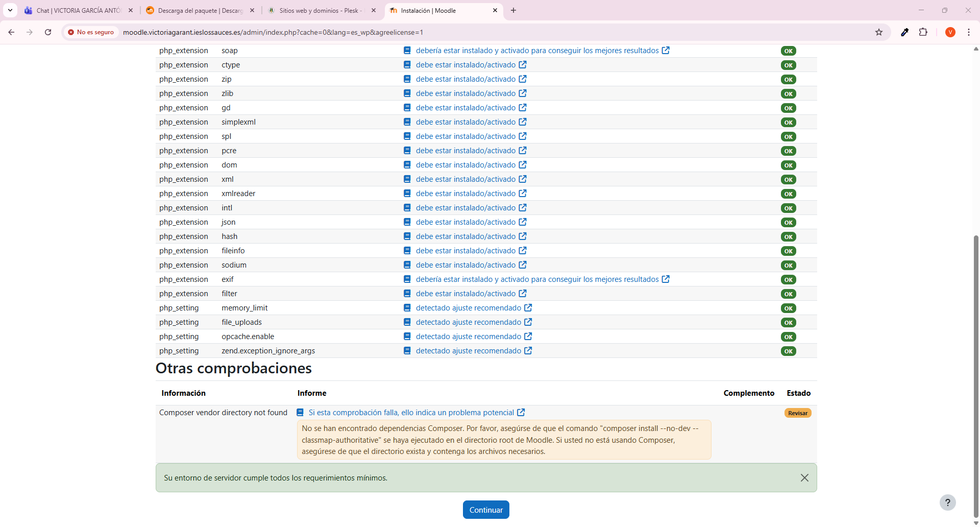
Task: Select 'opcache.enable' setting name text
Action: coord(248,337)
